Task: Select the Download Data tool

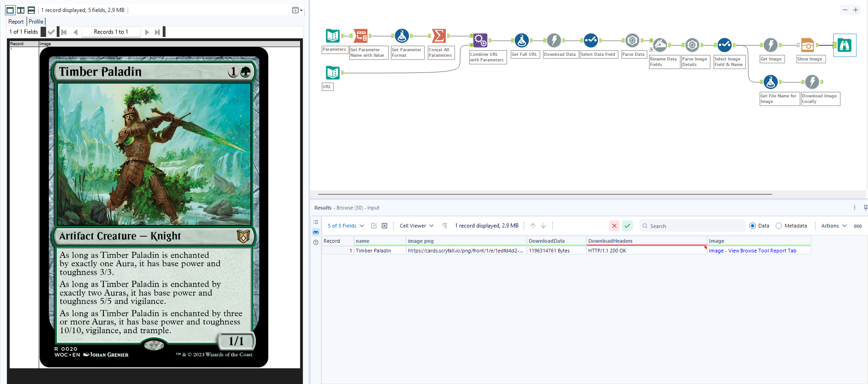Action: [x=554, y=40]
